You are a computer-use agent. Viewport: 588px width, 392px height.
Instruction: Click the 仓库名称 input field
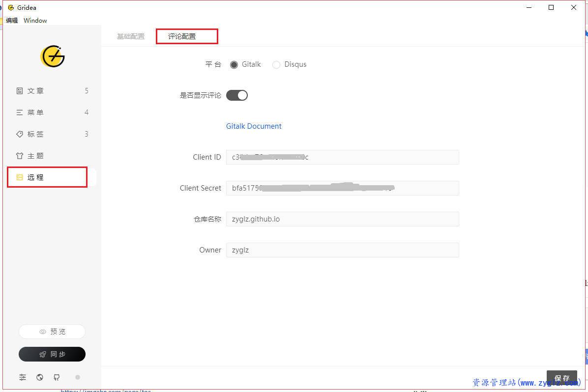click(342, 219)
